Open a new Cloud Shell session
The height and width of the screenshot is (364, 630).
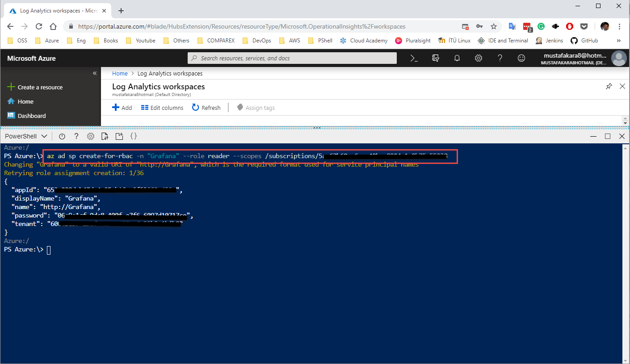(x=119, y=136)
